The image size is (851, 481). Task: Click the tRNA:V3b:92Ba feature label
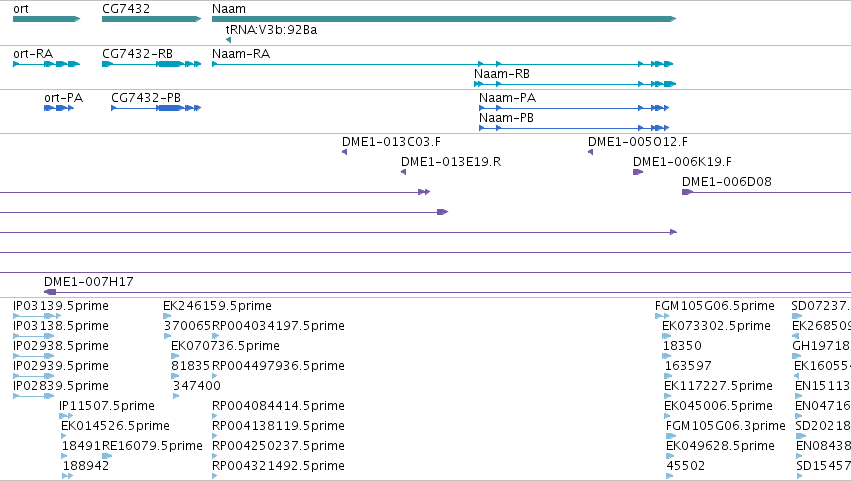pos(271,30)
